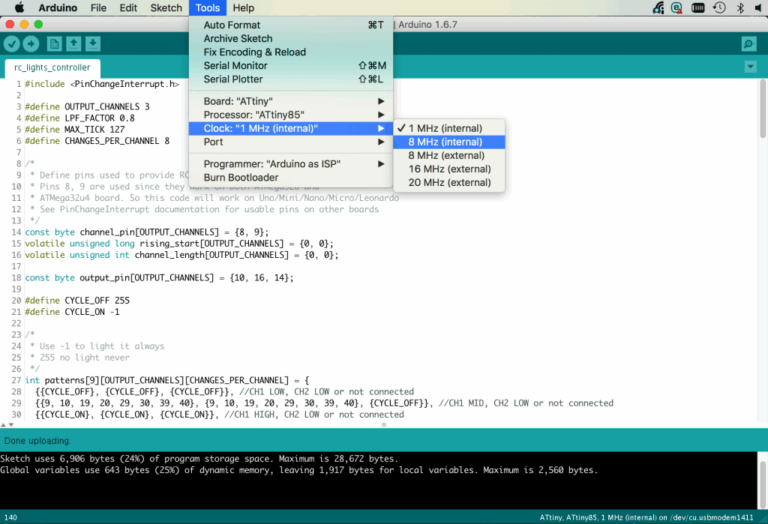Viewport: 768px width, 524px height.
Task: Click the Open sketch up-arrow icon
Action: (74, 44)
